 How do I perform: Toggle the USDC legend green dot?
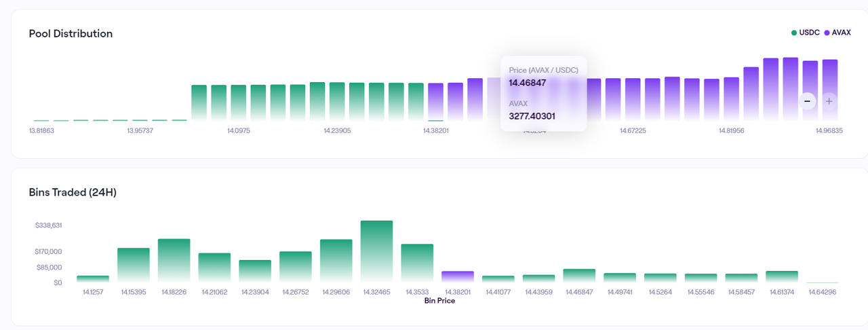pos(794,33)
